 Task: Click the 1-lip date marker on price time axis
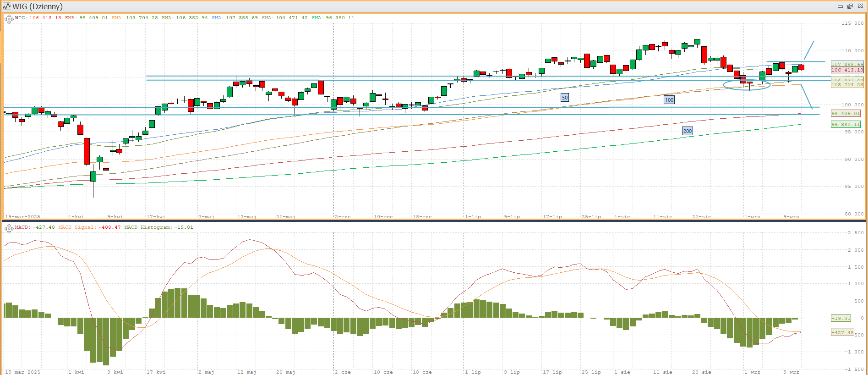[x=473, y=216]
